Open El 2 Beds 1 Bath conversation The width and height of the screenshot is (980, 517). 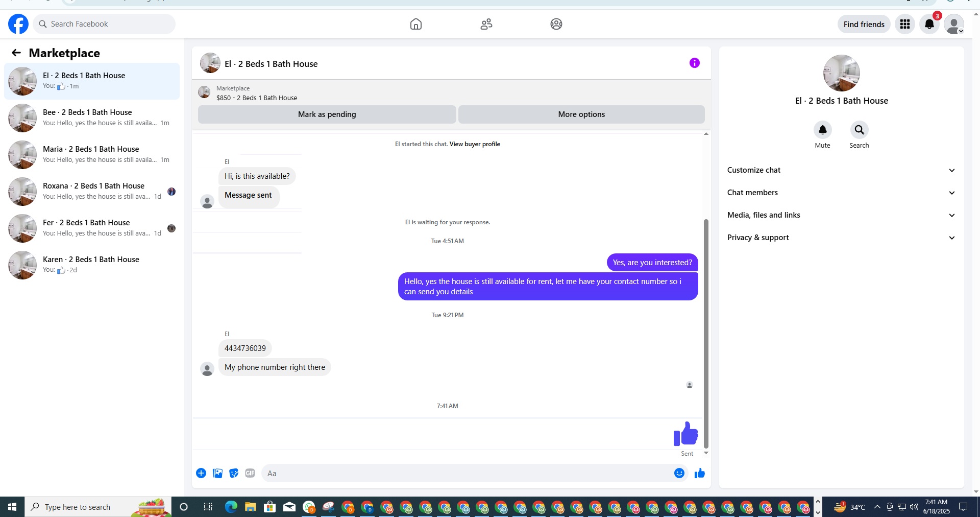[92, 81]
